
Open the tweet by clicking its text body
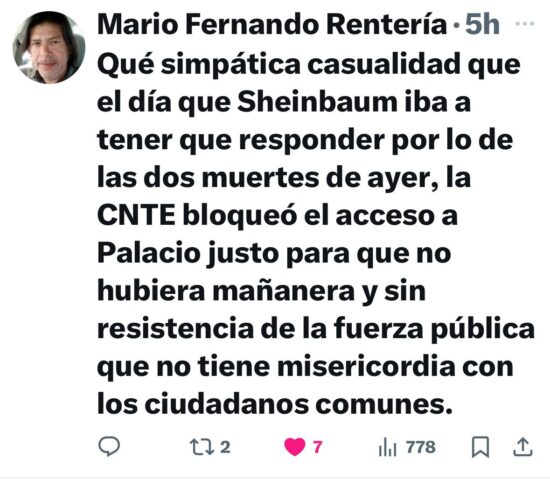coord(316,234)
